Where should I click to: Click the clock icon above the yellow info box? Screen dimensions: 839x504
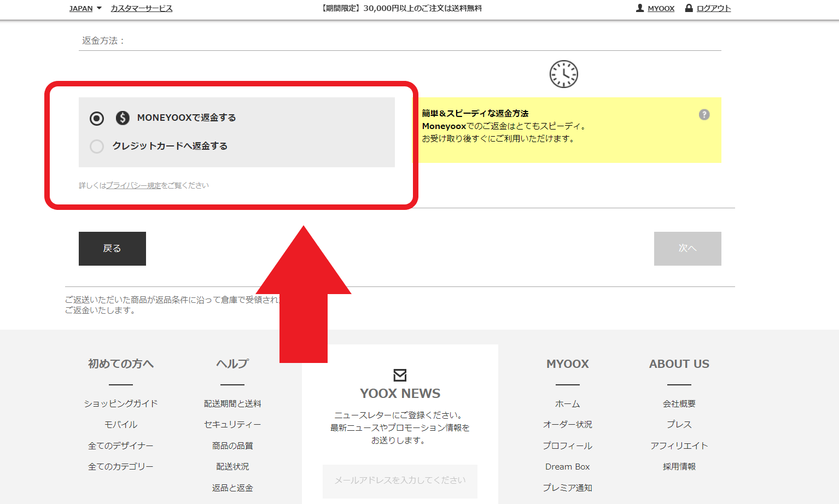pos(563,74)
